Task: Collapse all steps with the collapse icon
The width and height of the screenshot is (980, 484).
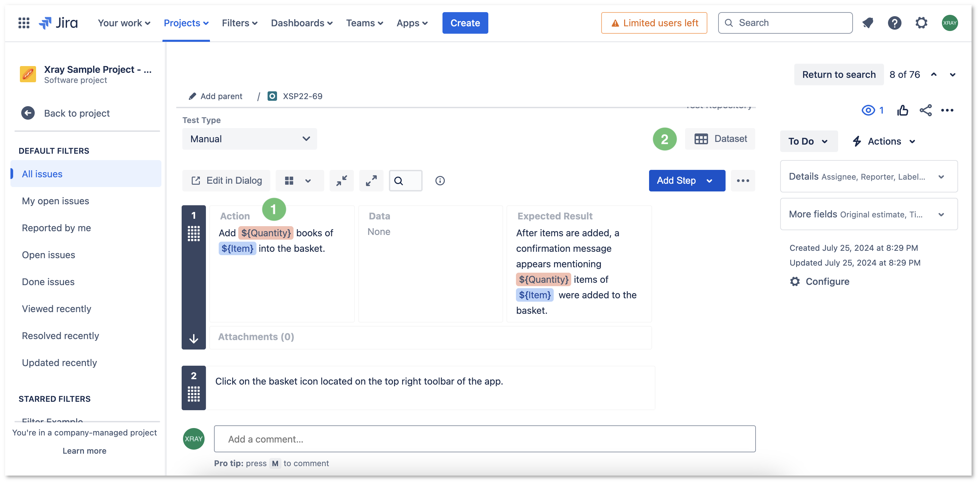Action: pyautogui.click(x=341, y=181)
